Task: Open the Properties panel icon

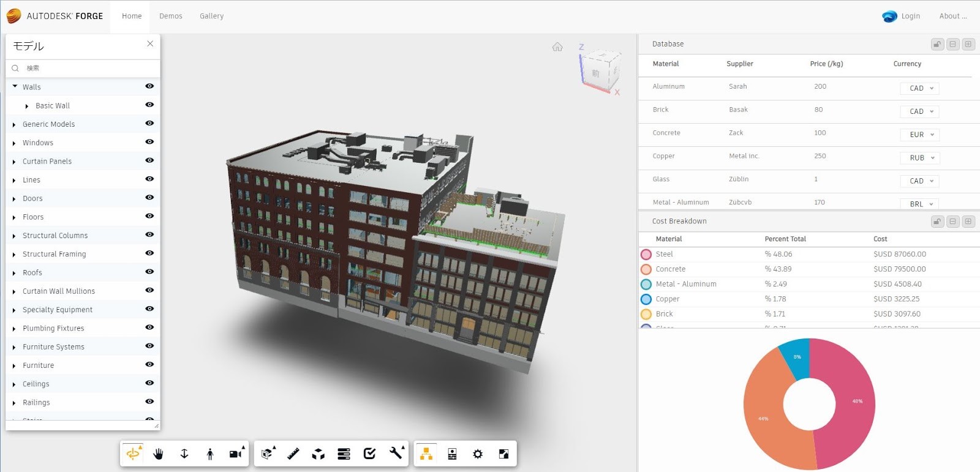Action: pos(452,454)
